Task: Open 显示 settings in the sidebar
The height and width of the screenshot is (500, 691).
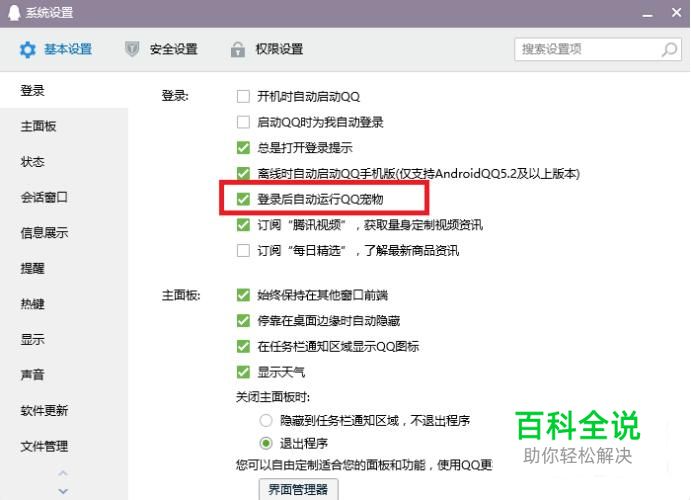Action: pyautogui.click(x=64, y=339)
